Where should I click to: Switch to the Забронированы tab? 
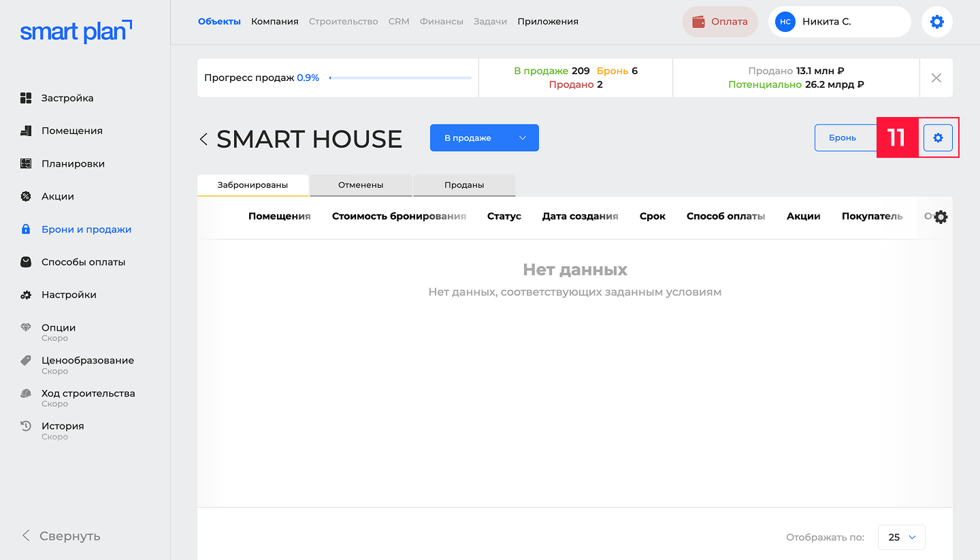tap(252, 185)
